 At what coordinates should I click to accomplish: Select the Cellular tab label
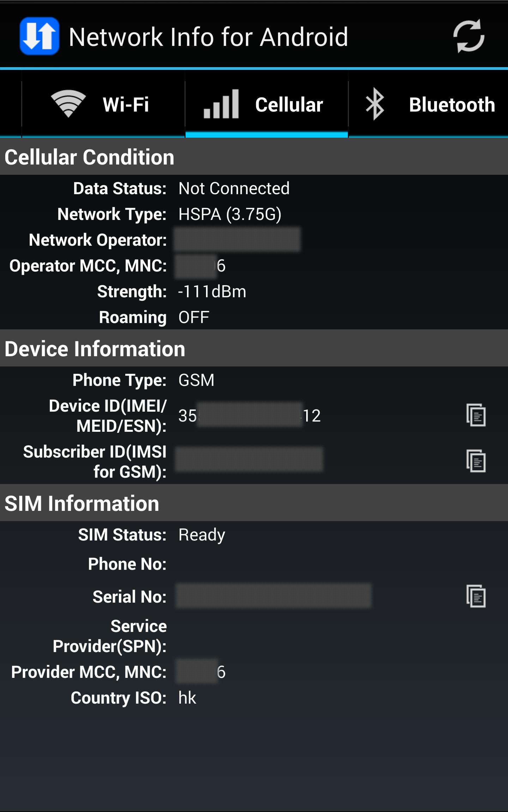tap(289, 105)
